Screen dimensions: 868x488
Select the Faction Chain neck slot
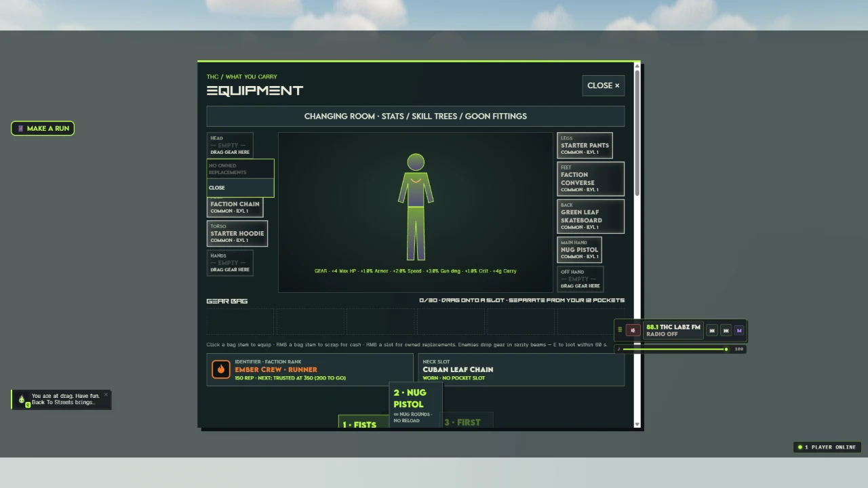(x=235, y=207)
